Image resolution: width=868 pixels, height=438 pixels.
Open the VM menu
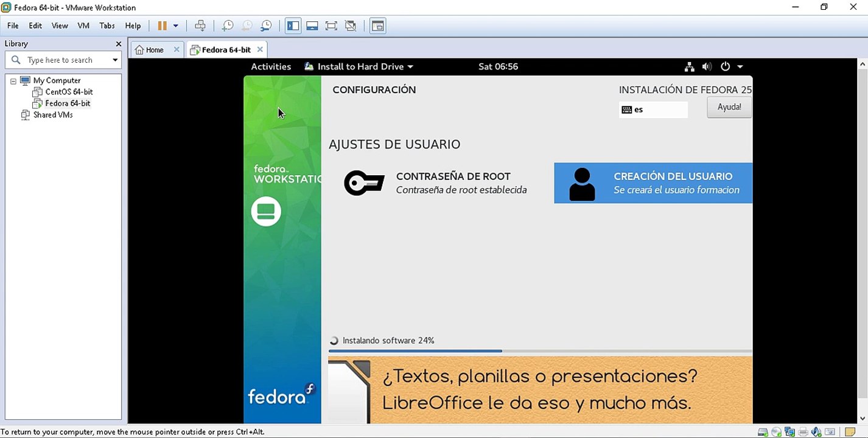83,26
